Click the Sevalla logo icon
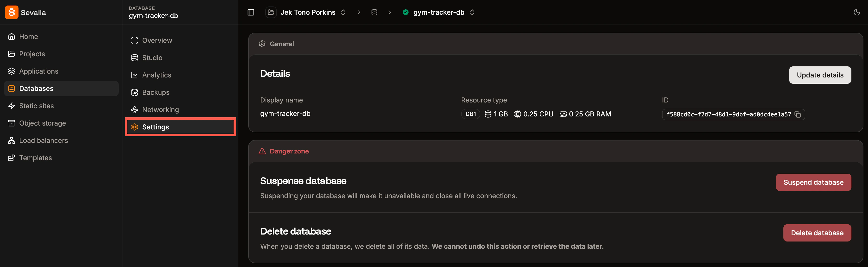 [x=12, y=13]
